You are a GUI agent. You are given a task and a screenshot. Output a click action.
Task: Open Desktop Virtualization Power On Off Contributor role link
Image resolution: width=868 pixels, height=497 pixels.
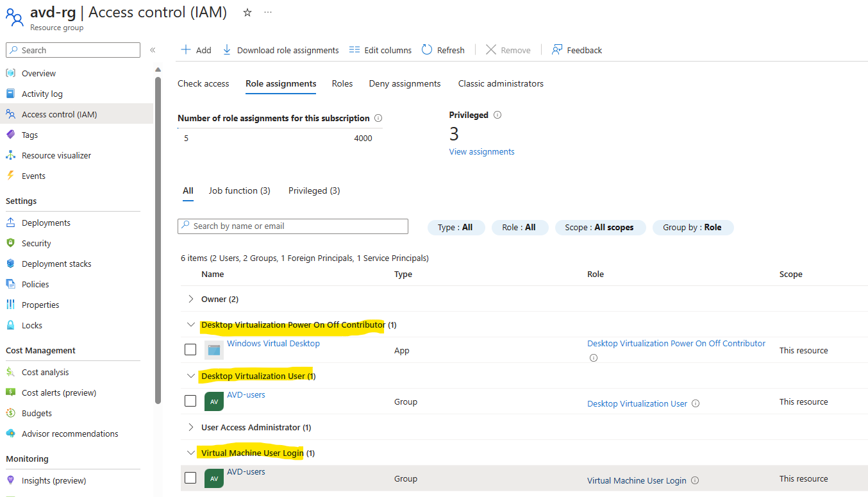tap(676, 343)
